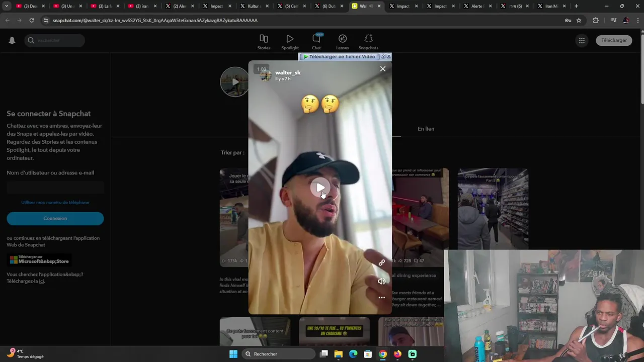Dismiss the video download bar with its X
The height and width of the screenshot is (362, 644).
(x=388, y=57)
